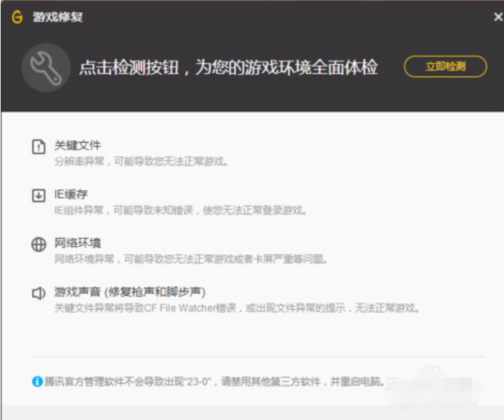
Task: Select the IE缓存 item title
Action: [71, 194]
